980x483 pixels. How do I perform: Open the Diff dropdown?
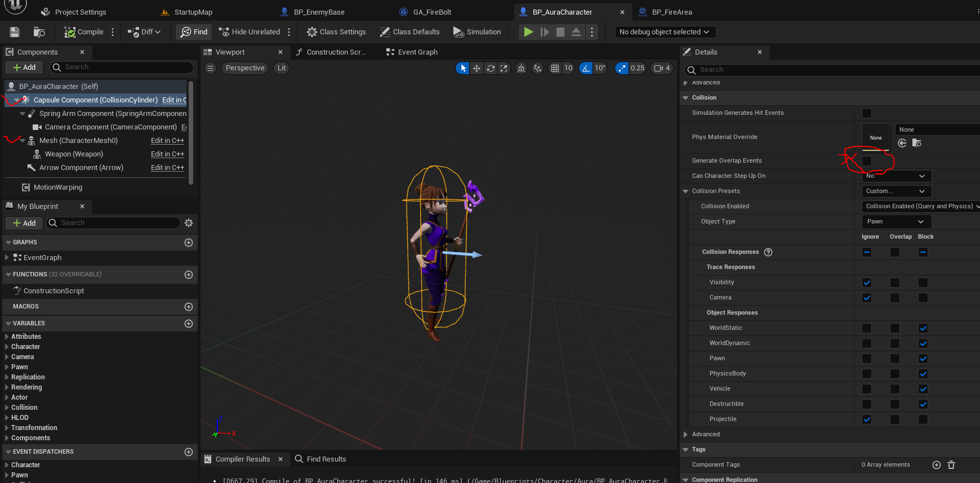[144, 32]
